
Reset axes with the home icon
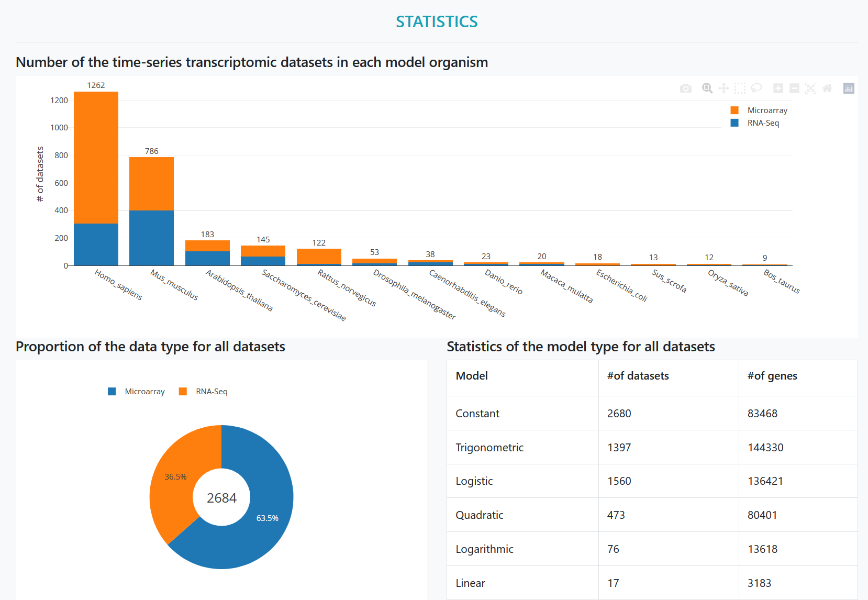click(827, 88)
